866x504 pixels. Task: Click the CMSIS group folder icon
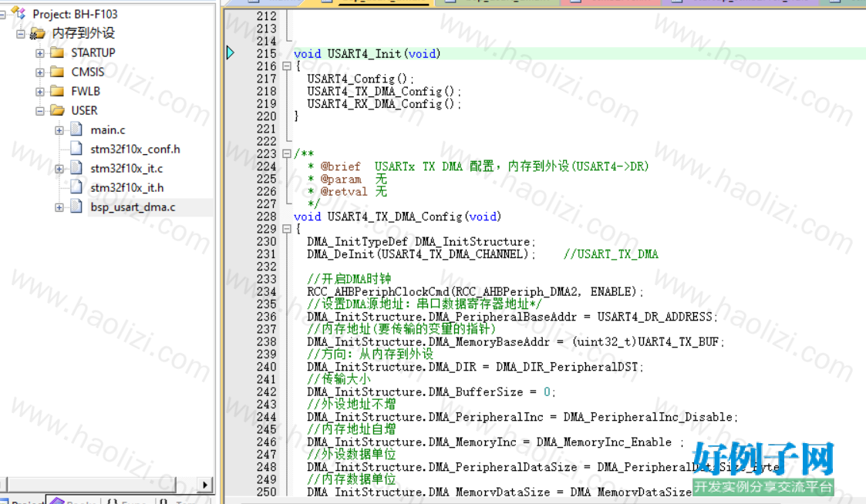pos(57,72)
